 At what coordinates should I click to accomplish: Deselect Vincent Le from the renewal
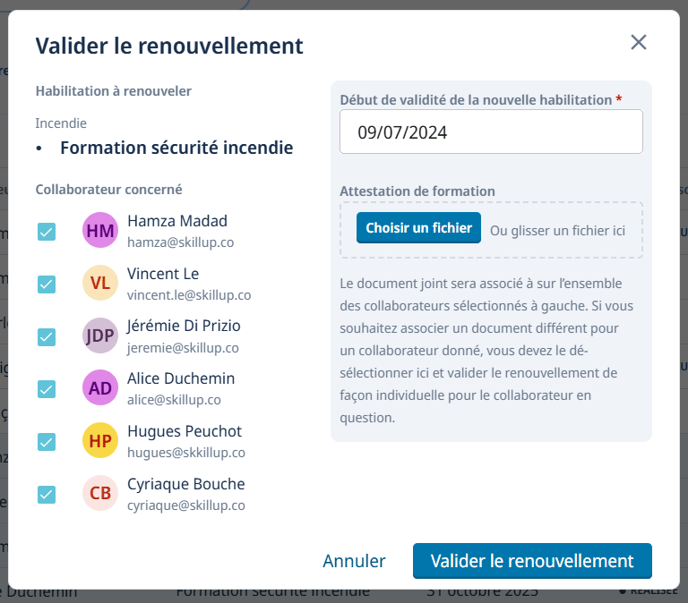(46, 284)
